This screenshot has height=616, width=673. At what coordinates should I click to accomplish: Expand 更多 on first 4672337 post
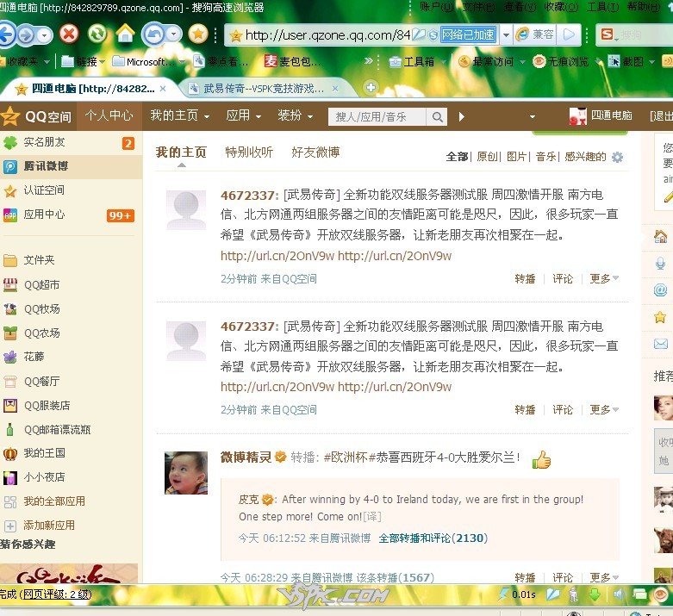[x=604, y=279]
